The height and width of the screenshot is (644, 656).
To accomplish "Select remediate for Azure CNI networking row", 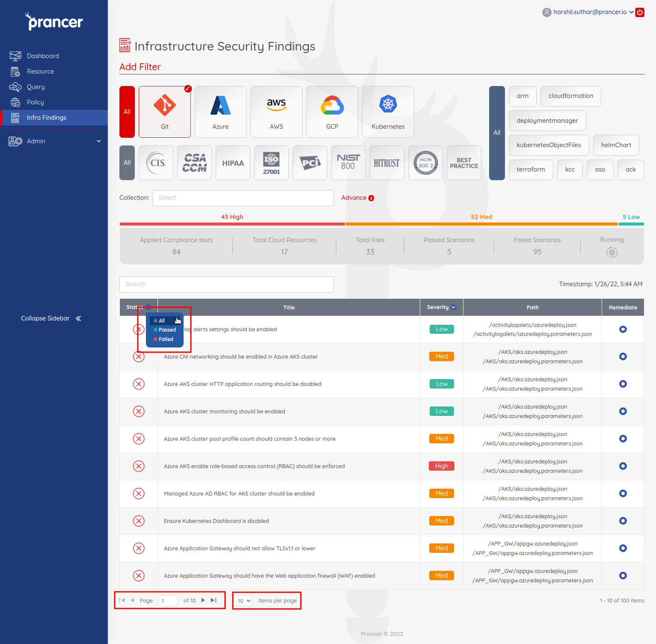I will (x=623, y=356).
